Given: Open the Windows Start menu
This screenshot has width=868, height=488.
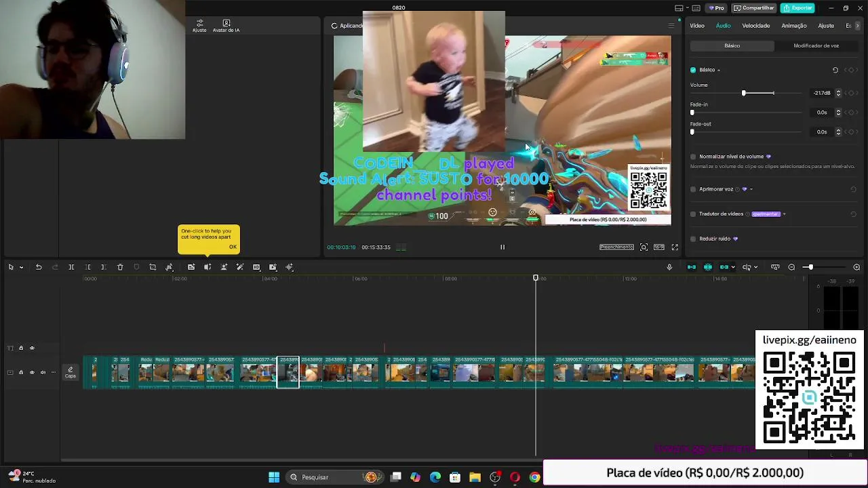Looking at the screenshot, I should (274, 477).
